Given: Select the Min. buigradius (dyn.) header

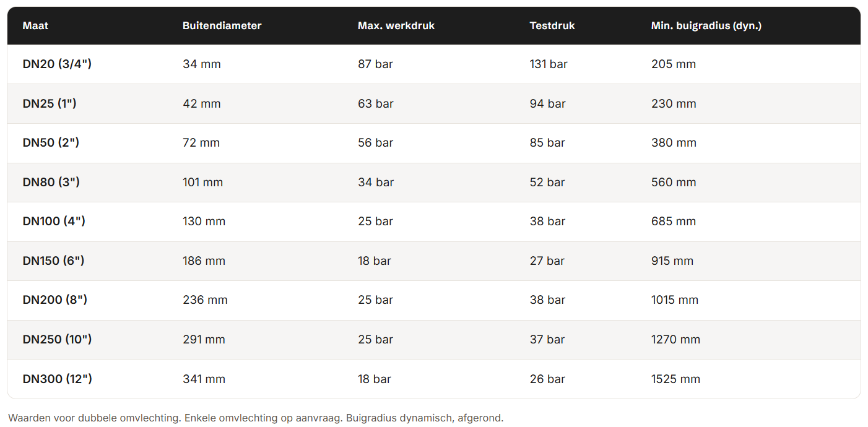Looking at the screenshot, I should coord(706,26).
